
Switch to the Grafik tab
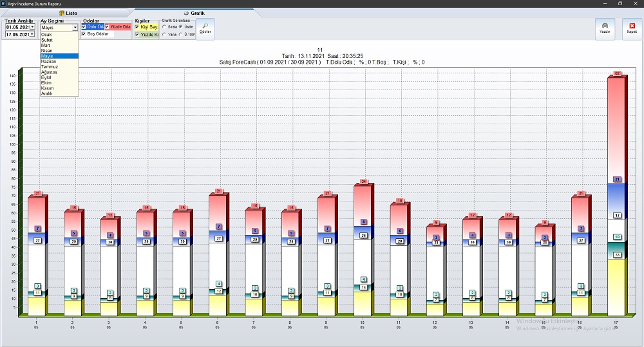point(194,13)
